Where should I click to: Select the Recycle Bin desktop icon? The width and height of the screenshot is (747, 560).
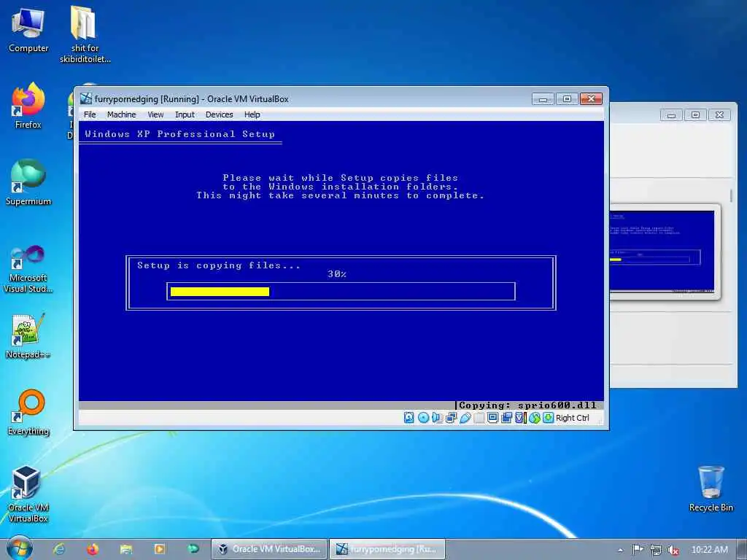tap(711, 489)
